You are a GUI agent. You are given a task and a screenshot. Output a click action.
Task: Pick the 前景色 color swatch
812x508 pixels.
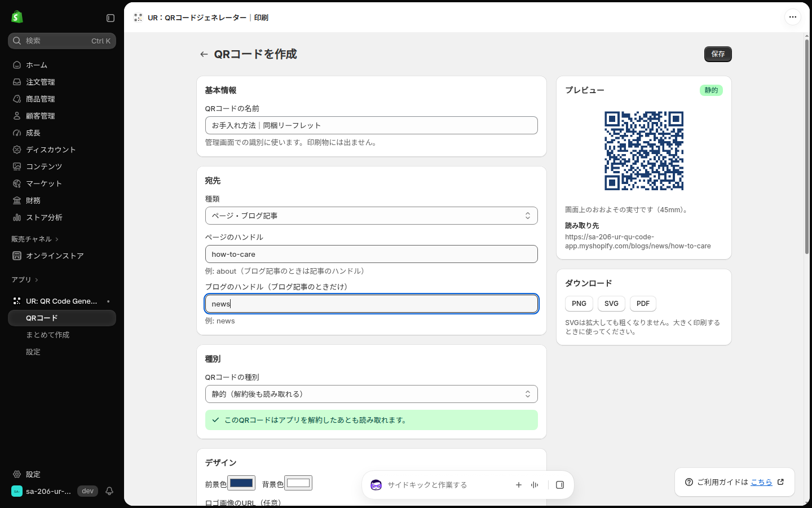(x=241, y=483)
